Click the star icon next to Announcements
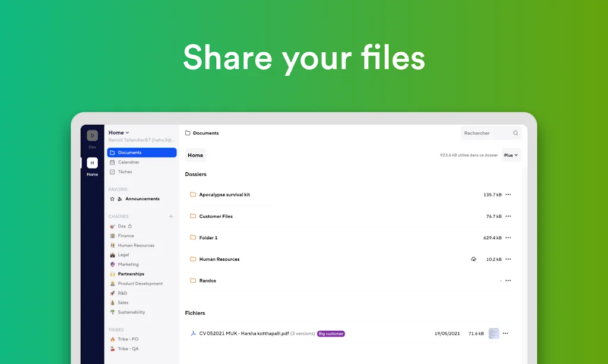This screenshot has width=608, height=364. 112,199
